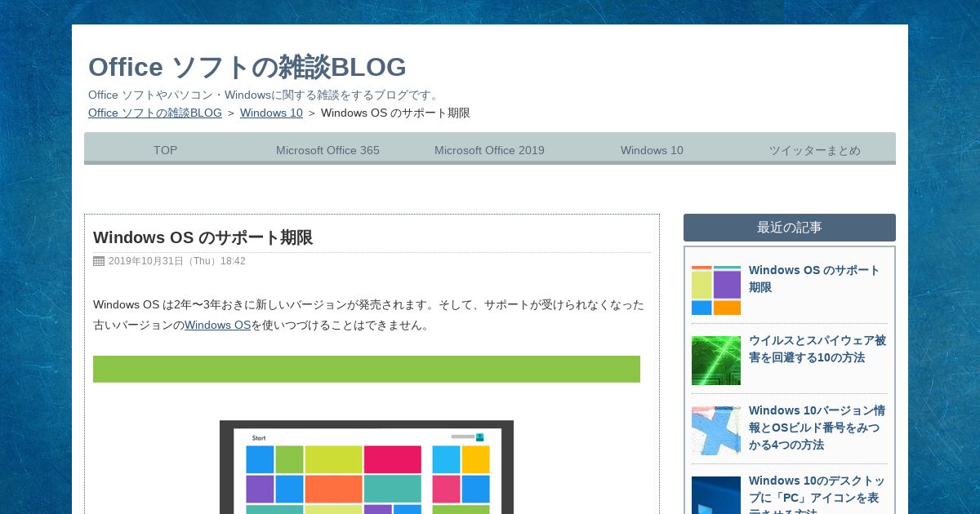Open the Microsoft Office 2019 menu item
Screen dimensions: 980x514
tap(489, 150)
